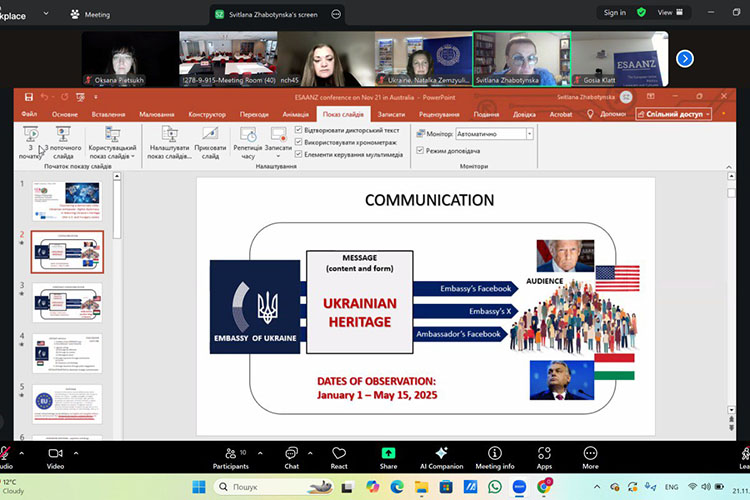This screenshot has width=750, height=500.
Task: Open the 'Анімація' ribbon tab
Action: (x=296, y=114)
